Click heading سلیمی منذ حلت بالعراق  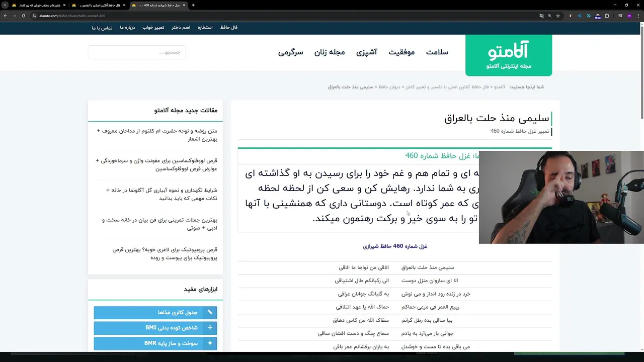497,119
